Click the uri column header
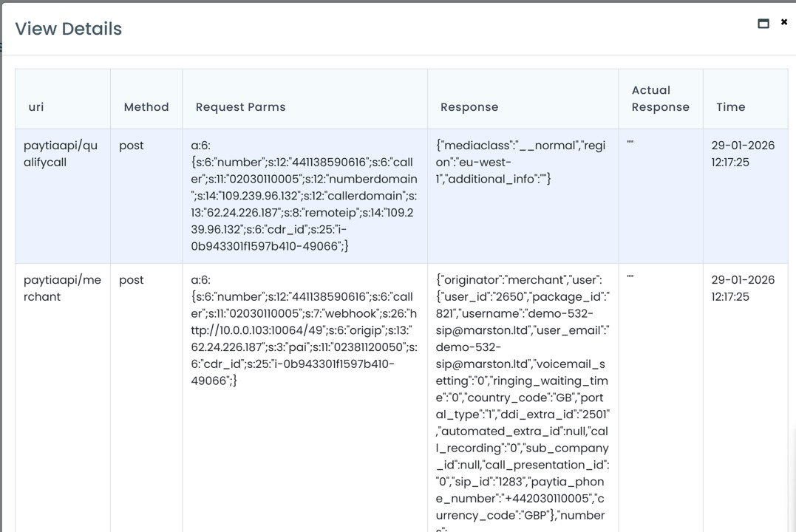This screenshot has height=532, width=796. point(36,107)
